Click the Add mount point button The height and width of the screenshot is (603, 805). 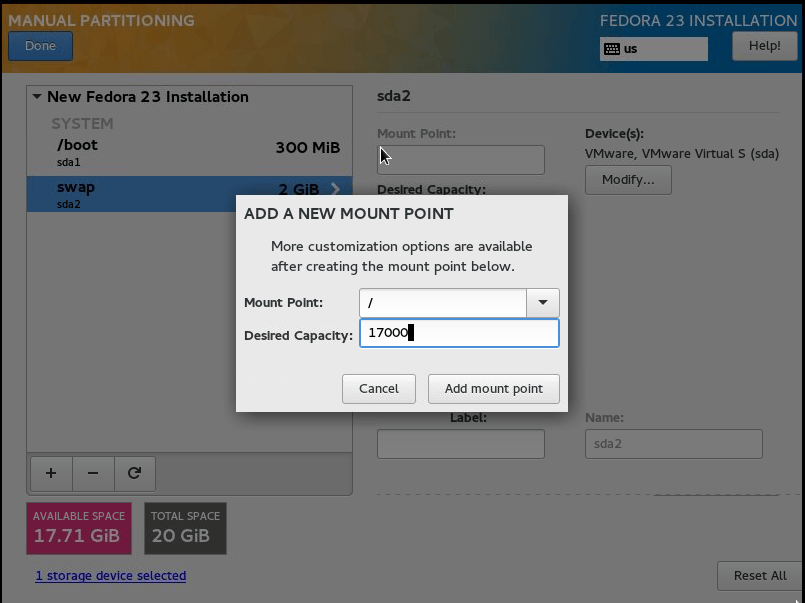coord(493,388)
